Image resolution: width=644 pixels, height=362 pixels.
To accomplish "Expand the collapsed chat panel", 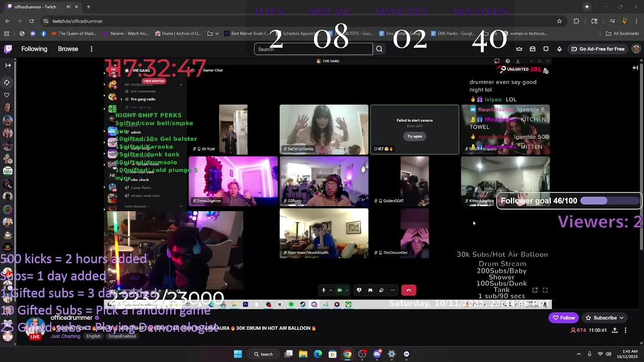I will point(635,67).
